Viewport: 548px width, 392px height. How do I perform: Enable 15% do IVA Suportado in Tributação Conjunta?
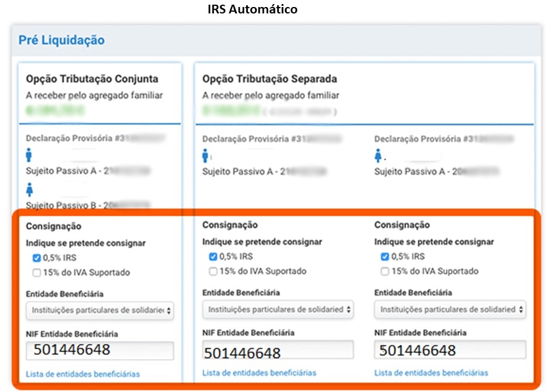coord(37,272)
